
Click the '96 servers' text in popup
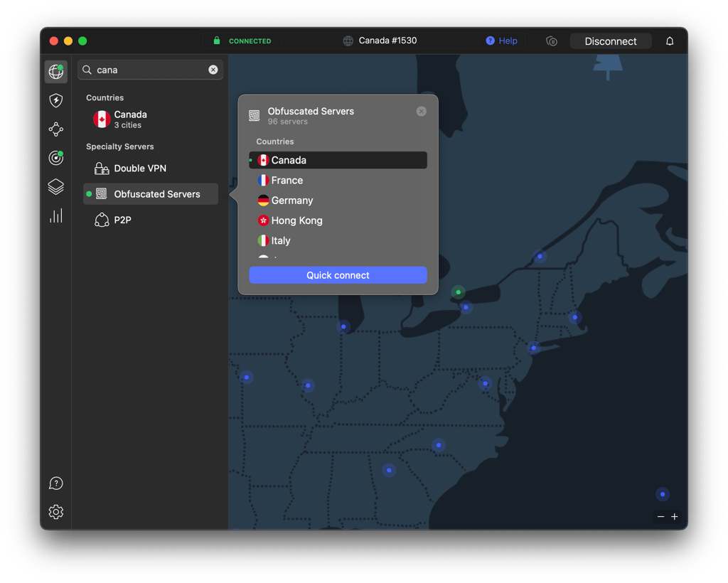(287, 122)
